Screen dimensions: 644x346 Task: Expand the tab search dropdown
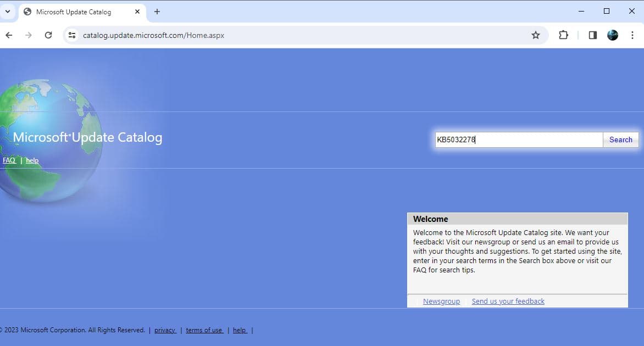[8, 12]
